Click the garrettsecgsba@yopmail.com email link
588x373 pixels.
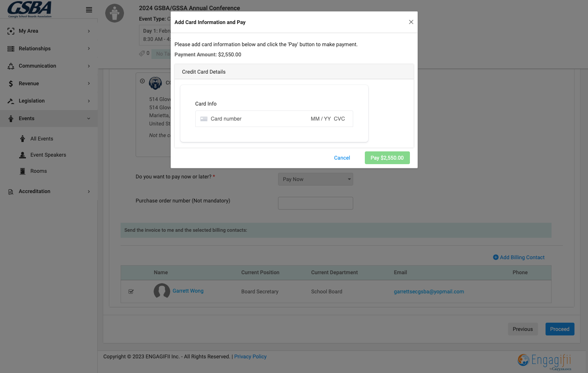[429, 291]
